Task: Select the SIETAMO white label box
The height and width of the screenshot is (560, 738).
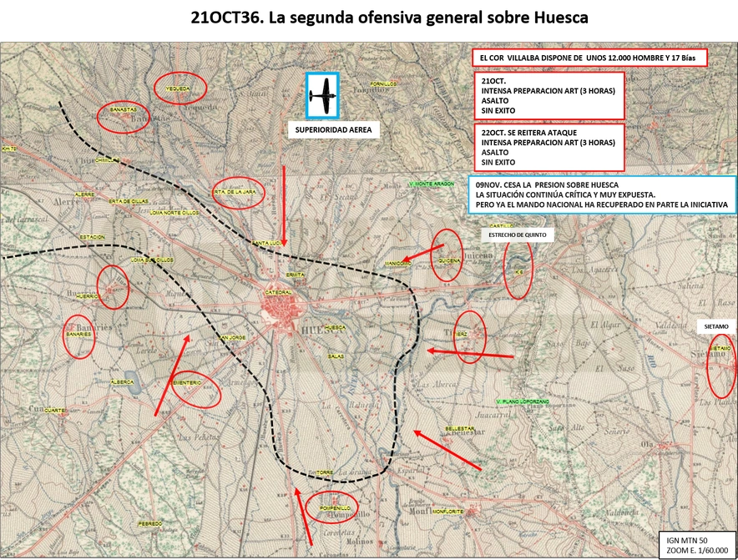Action: [716, 326]
